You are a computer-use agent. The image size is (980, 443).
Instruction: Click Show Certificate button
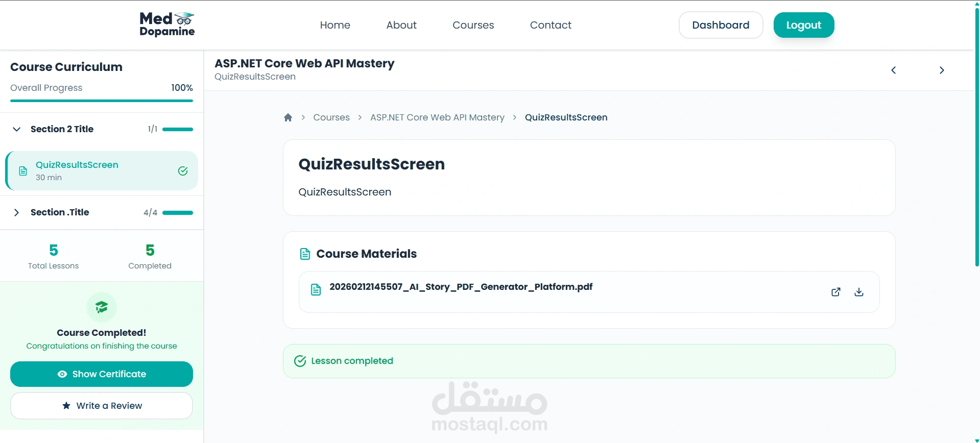pos(102,374)
